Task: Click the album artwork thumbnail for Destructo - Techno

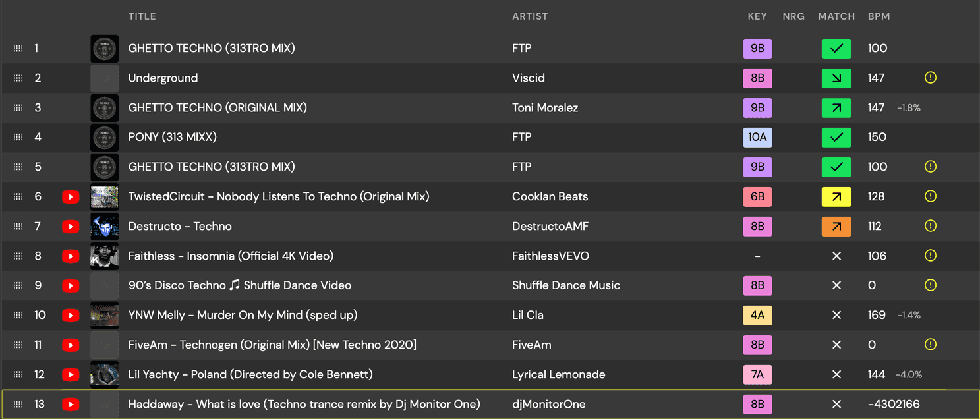Action: click(x=104, y=226)
